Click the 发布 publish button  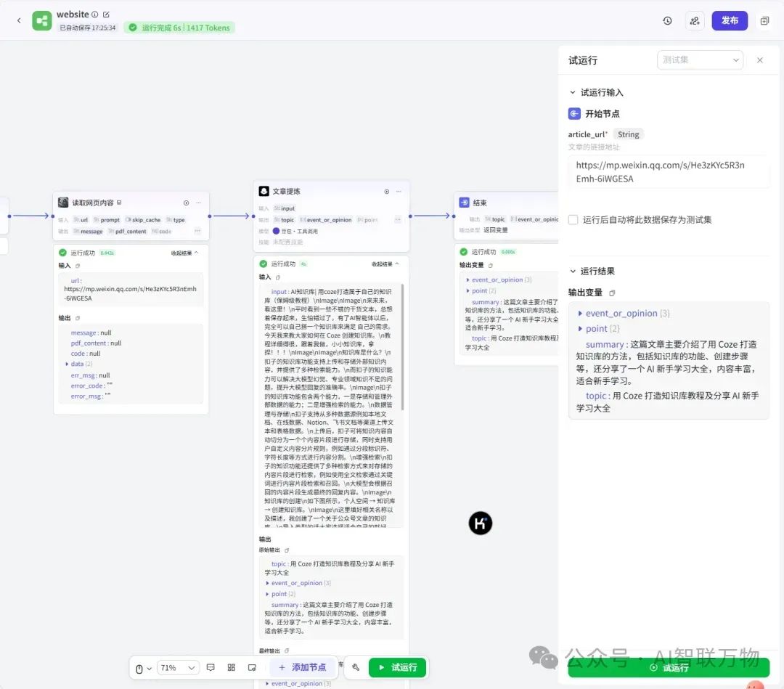730,20
